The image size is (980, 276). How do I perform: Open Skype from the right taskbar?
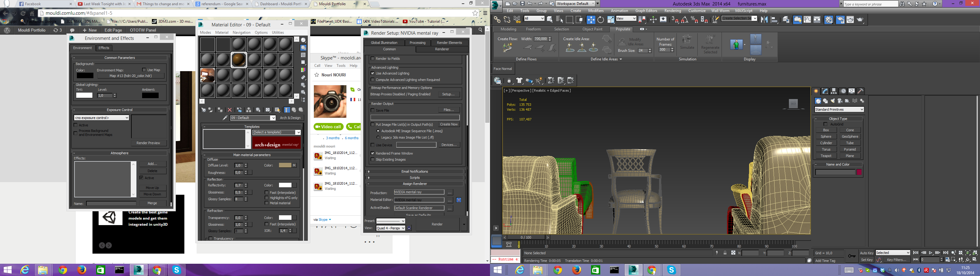671,270
